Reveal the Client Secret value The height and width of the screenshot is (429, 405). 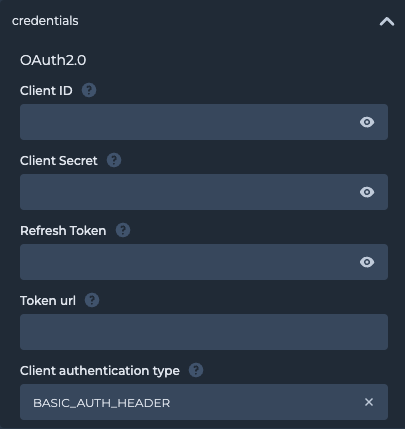point(367,192)
